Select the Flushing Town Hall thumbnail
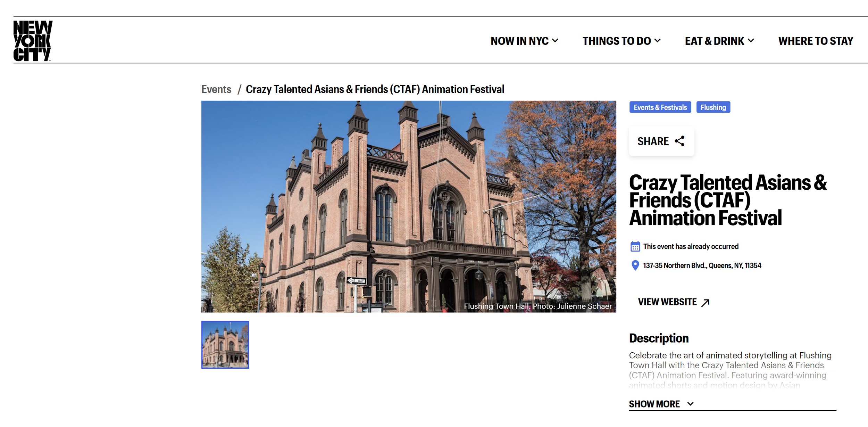The image size is (868, 427). [x=225, y=345]
